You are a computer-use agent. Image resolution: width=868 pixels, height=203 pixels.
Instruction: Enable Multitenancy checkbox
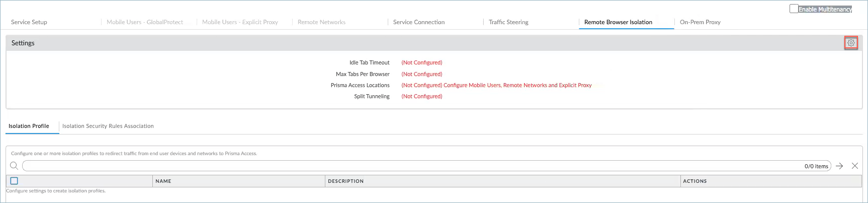794,9
